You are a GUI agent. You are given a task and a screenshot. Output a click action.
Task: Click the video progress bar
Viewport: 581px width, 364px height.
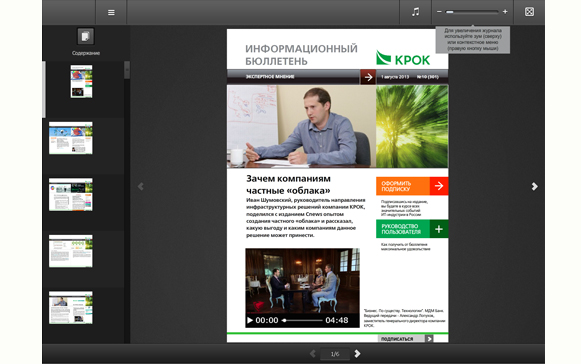pyautogui.click(x=302, y=320)
